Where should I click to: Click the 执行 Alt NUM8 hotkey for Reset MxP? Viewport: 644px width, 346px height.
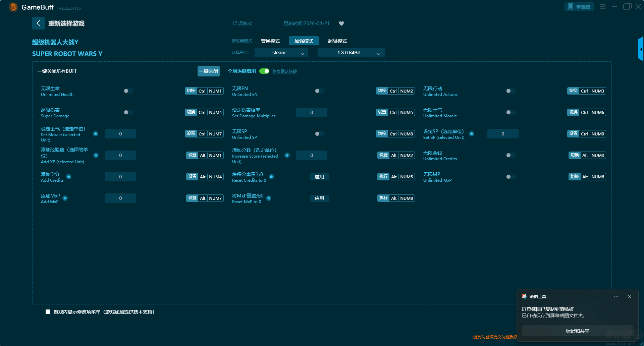click(x=396, y=198)
